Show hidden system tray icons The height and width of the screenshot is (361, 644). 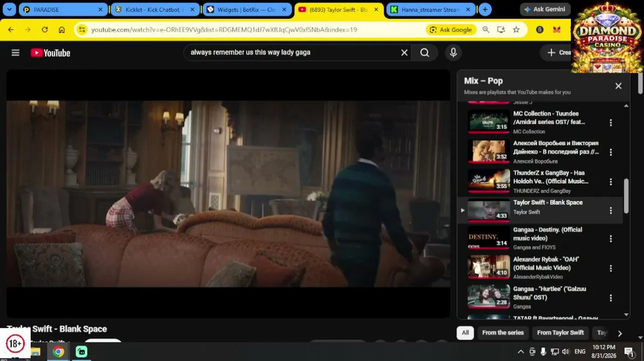click(x=521, y=351)
